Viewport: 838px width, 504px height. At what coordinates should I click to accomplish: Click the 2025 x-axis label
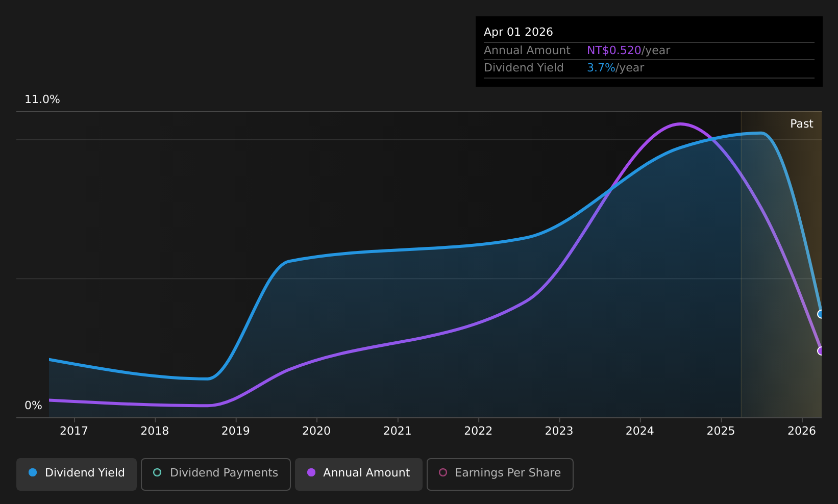click(721, 431)
